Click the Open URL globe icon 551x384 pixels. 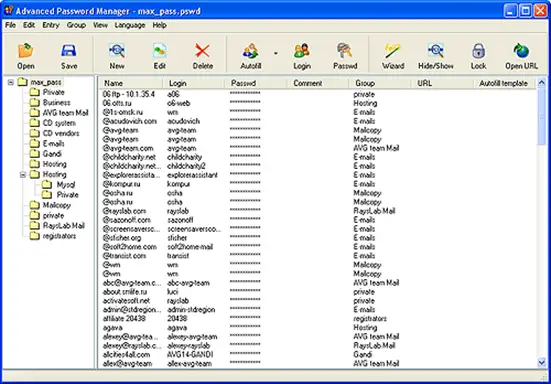pos(521,51)
